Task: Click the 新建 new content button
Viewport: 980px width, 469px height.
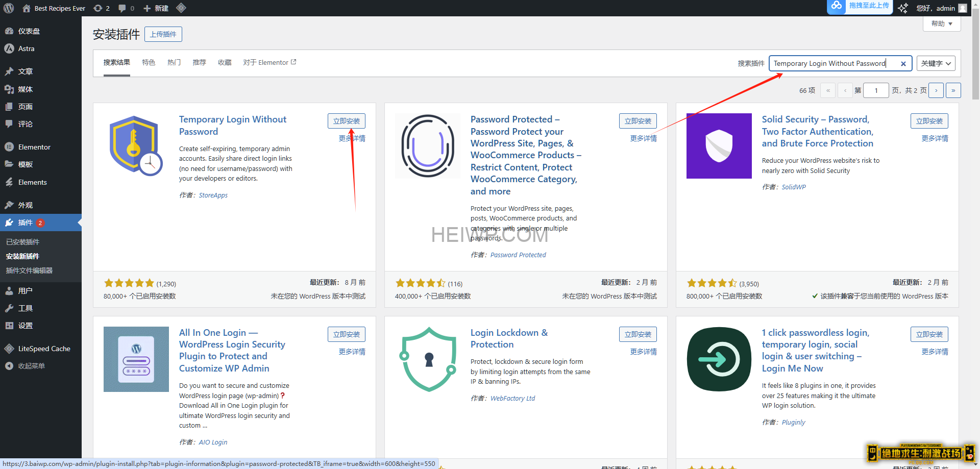Action: 156,8
